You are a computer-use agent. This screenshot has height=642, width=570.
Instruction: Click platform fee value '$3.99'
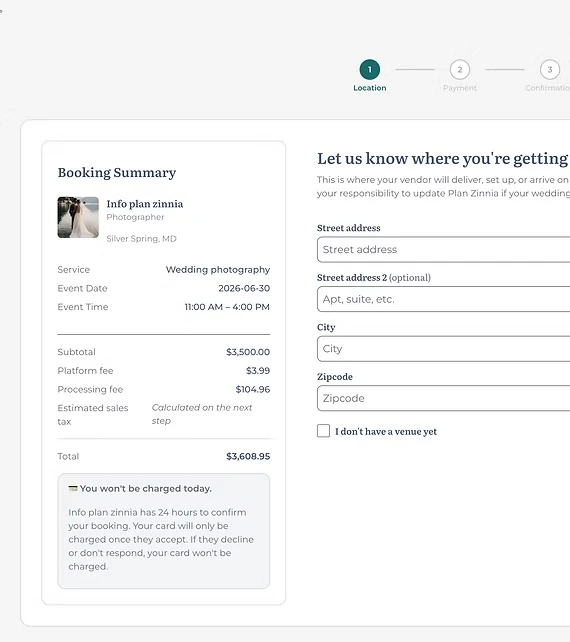pos(258,371)
